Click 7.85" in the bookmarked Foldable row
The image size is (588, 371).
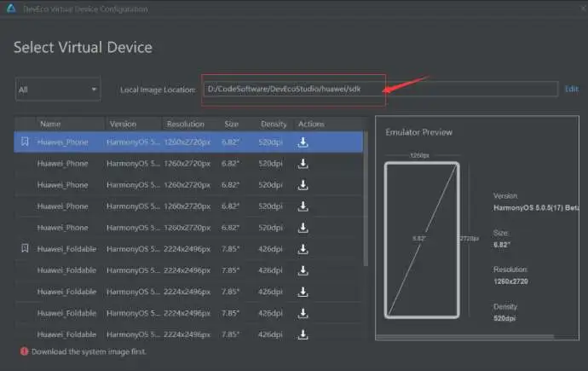[230, 249]
